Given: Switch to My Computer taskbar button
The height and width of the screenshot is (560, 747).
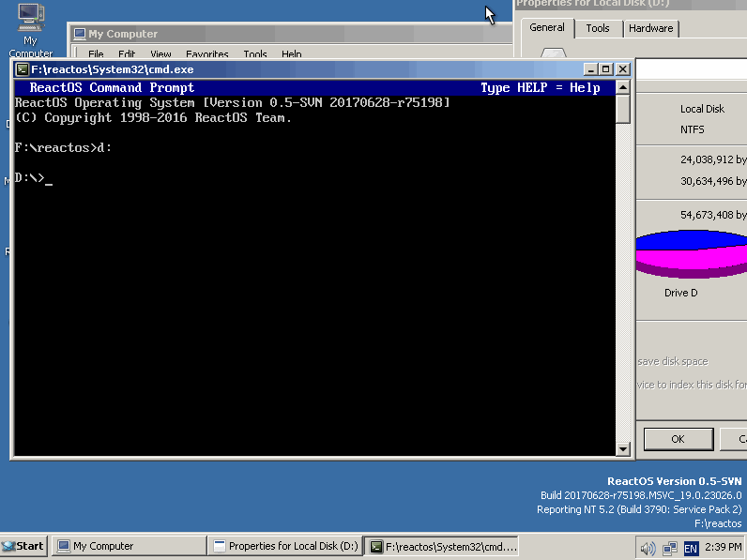Looking at the screenshot, I should tap(130, 546).
